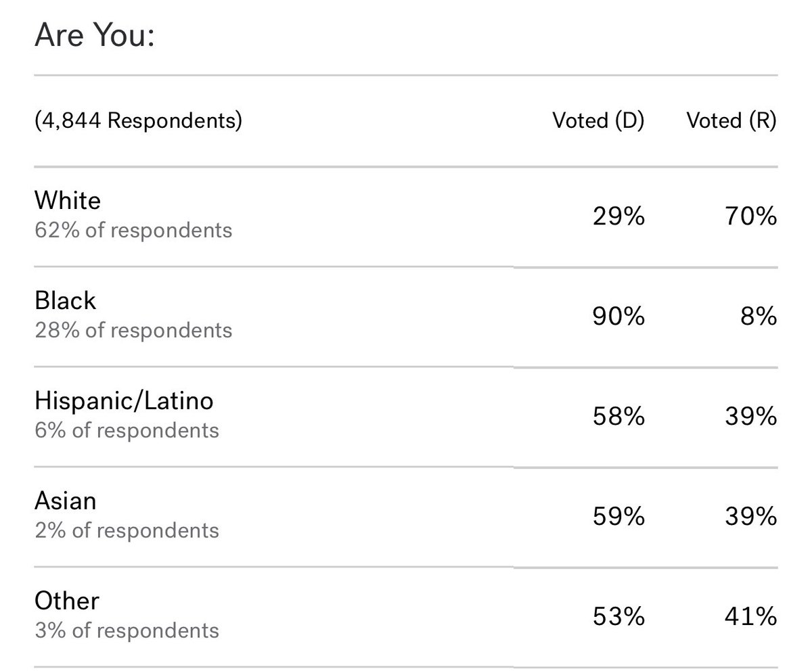Select the '(4,844 Respondents)' label
The width and height of the screenshot is (812, 671).
coord(138,121)
